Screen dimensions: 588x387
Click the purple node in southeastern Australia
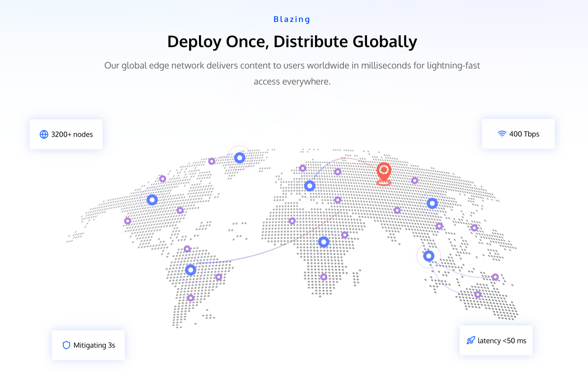[478, 294]
